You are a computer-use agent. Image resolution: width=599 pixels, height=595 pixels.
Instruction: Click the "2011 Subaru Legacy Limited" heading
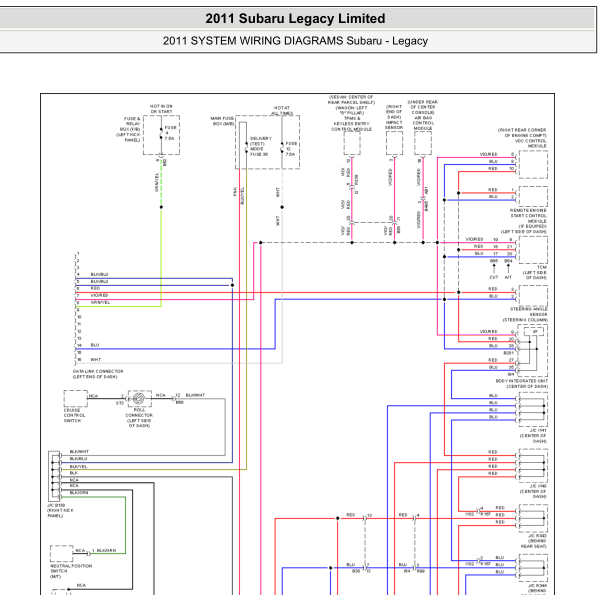tap(295, 18)
